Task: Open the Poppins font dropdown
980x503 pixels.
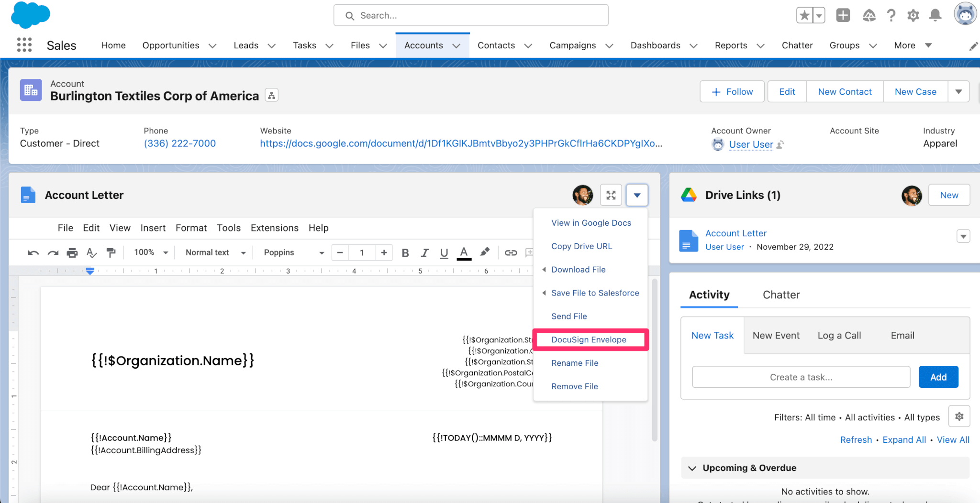Action: click(294, 252)
